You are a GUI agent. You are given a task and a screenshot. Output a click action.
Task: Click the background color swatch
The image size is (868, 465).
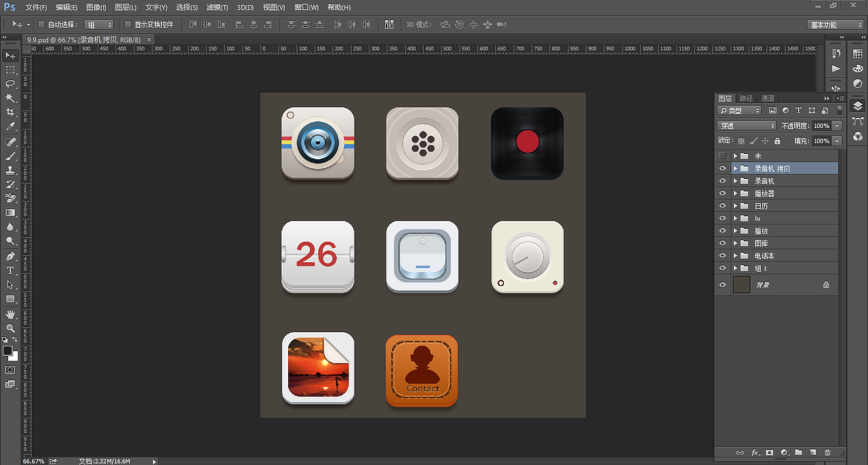pos(14,357)
